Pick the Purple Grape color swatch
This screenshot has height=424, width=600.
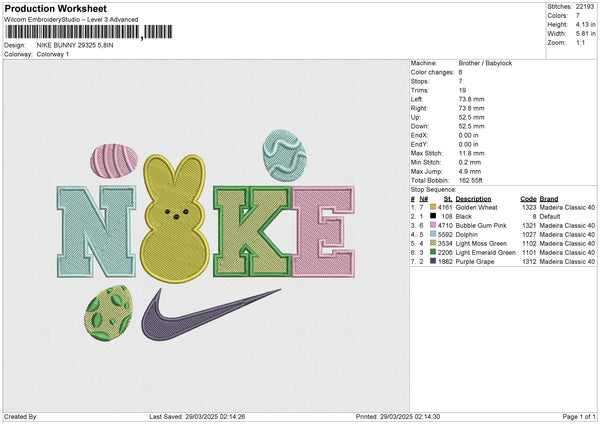click(433, 261)
